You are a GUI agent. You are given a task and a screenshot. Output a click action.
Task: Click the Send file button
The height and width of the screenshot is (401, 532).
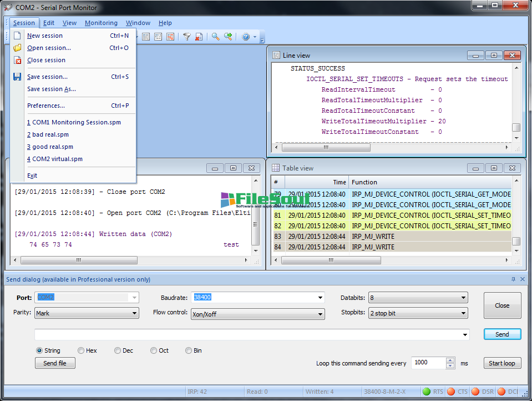coord(55,363)
